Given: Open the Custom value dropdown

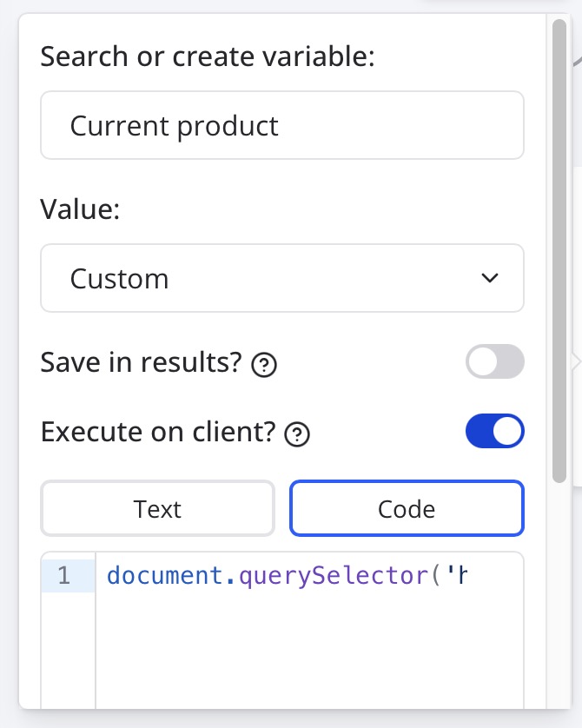Looking at the screenshot, I should coord(281,278).
